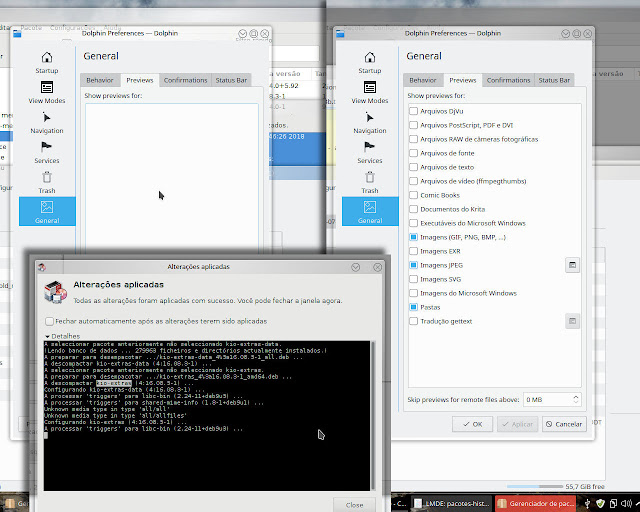The height and width of the screenshot is (512, 640).
Task: Open Navigation in left Dolphin Preferences
Action: 47,122
